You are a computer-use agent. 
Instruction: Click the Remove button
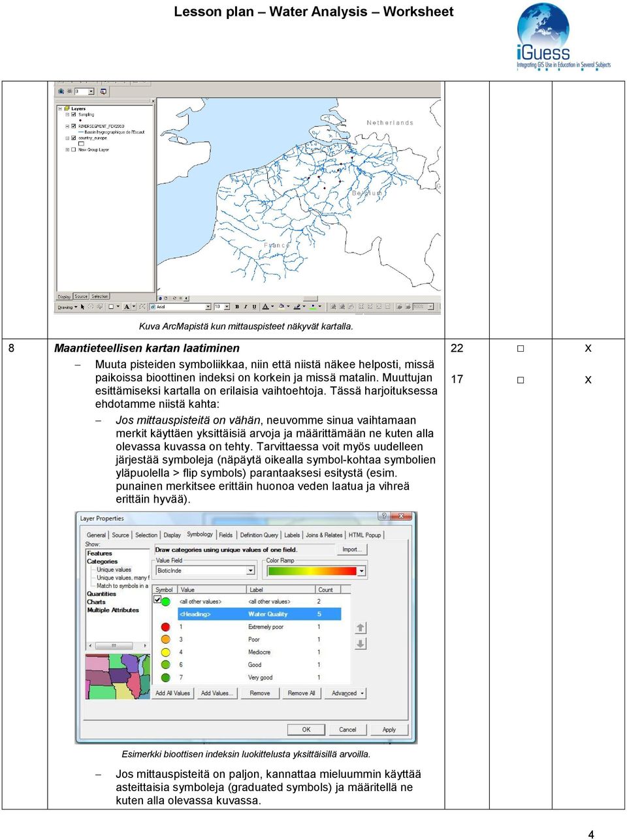tap(260, 693)
